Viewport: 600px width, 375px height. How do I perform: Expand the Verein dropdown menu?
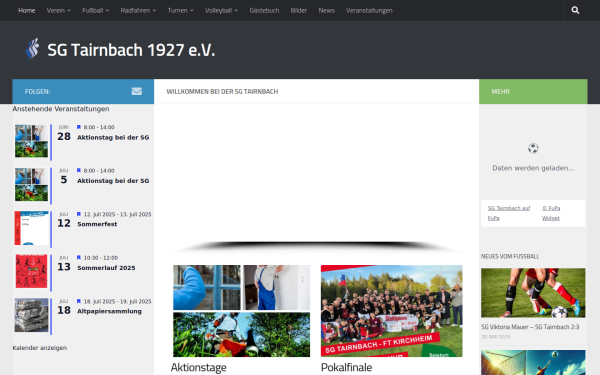59,10
